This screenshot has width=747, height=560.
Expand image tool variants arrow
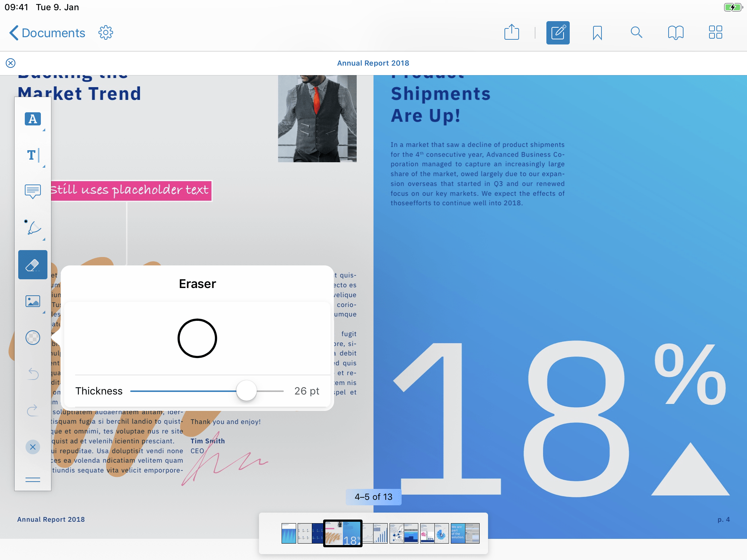(x=44, y=312)
